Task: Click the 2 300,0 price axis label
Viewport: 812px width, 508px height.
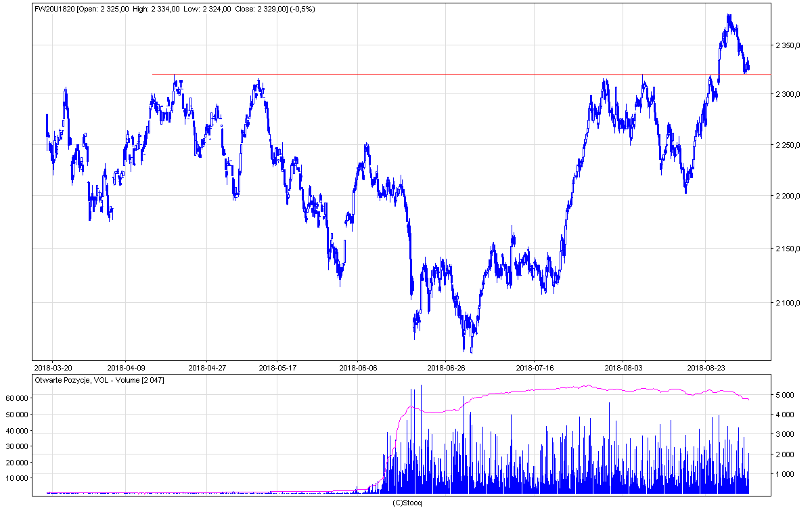Action: 788,94
